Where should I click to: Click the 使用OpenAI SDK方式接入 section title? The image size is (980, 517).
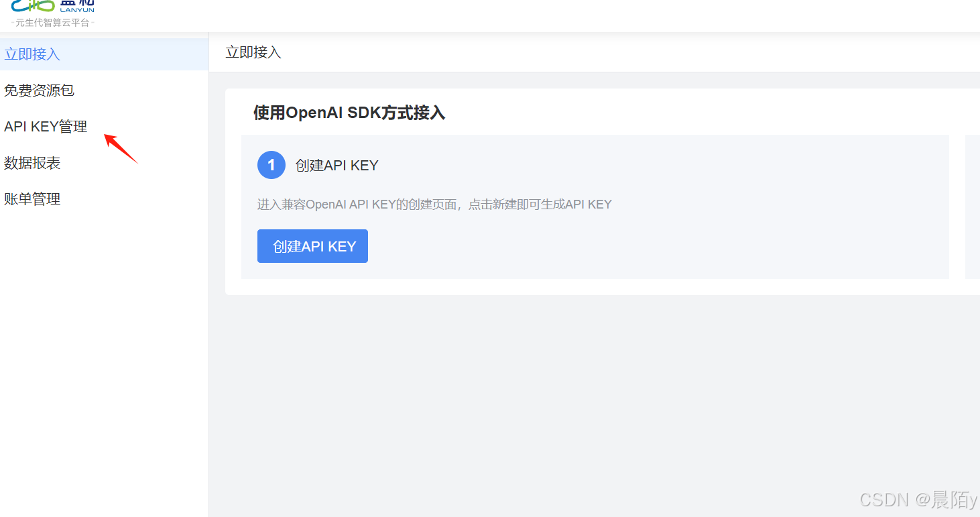pyautogui.click(x=349, y=113)
